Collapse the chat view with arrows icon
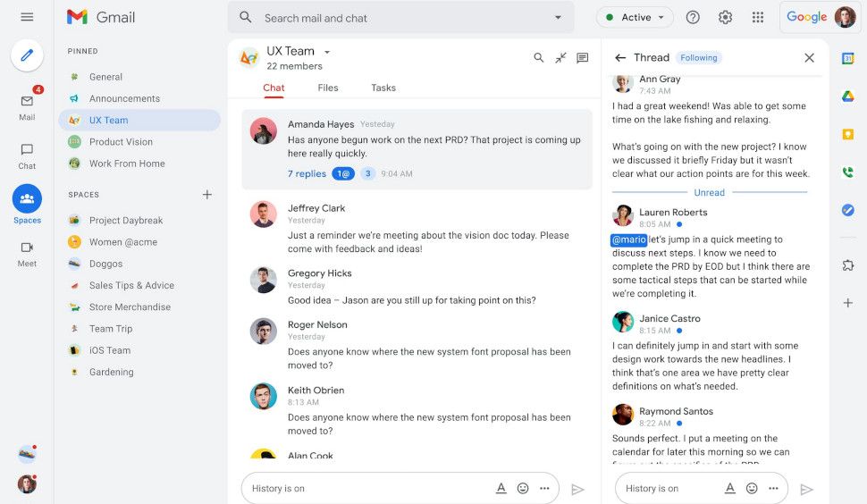The image size is (867, 504). point(560,57)
